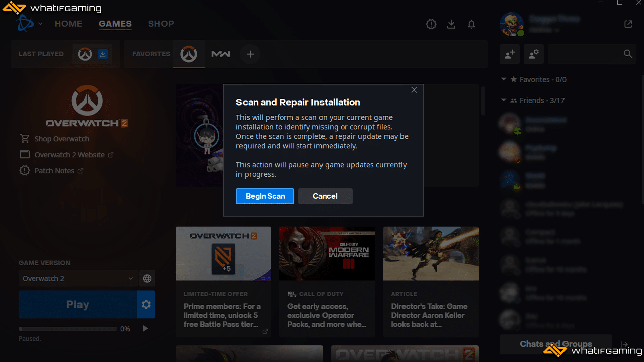Open game options gear beside Play
The height and width of the screenshot is (362, 644).
pyautogui.click(x=146, y=304)
